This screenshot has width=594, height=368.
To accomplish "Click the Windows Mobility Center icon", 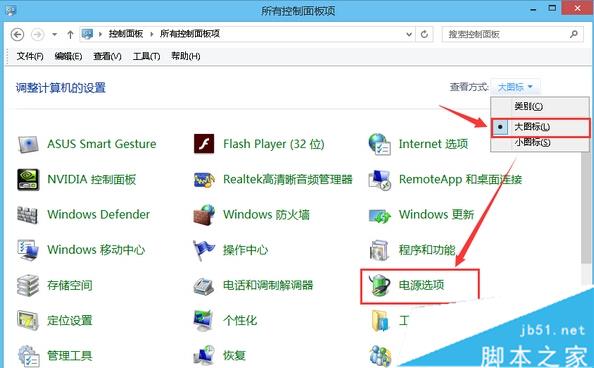I will coord(28,250).
